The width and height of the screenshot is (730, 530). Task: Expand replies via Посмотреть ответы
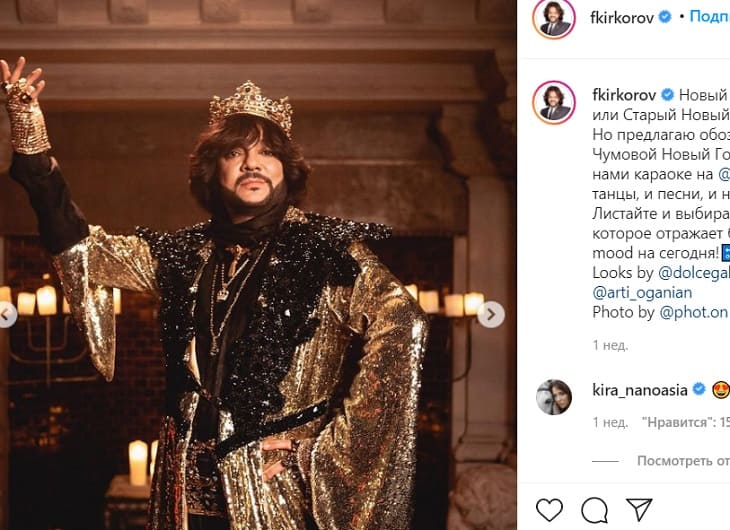(683, 461)
